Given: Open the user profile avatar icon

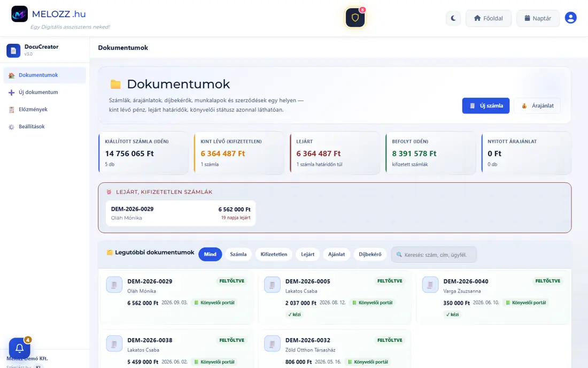Looking at the screenshot, I should pyautogui.click(x=570, y=18).
